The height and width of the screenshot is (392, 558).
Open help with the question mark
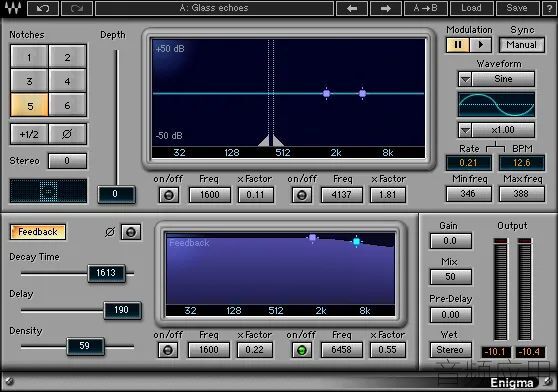550,8
